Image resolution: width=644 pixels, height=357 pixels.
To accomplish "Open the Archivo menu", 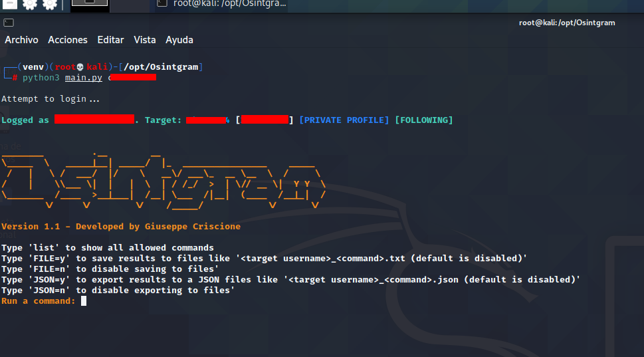I will pos(21,40).
